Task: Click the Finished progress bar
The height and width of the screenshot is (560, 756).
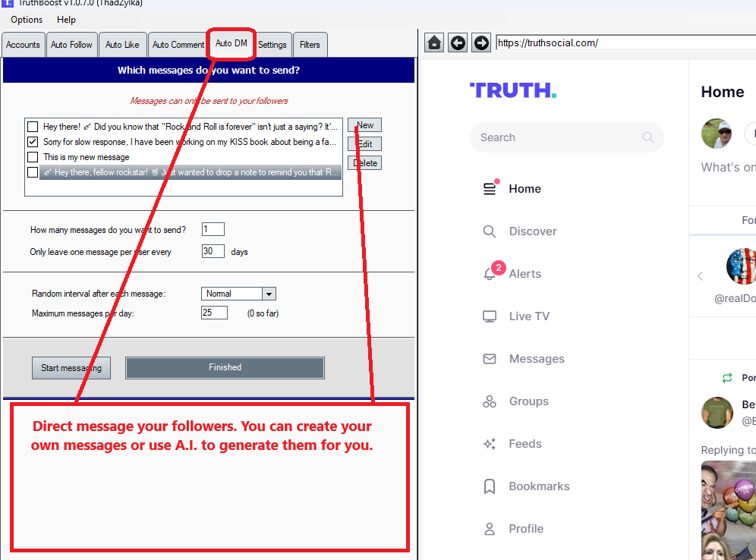Action: [225, 368]
